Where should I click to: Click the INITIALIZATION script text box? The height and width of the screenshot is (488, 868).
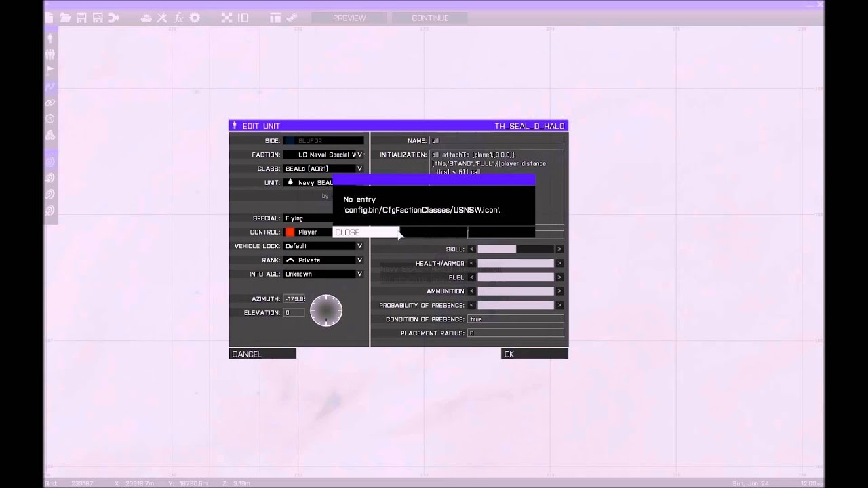click(496, 163)
